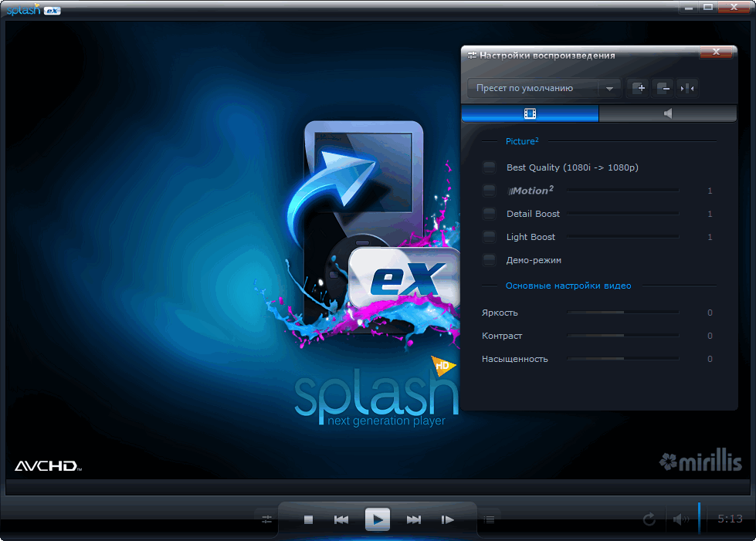The width and height of the screenshot is (756, 541).
Task: Click the value 0 in Яркость row
Action: [x=710, y=313]
